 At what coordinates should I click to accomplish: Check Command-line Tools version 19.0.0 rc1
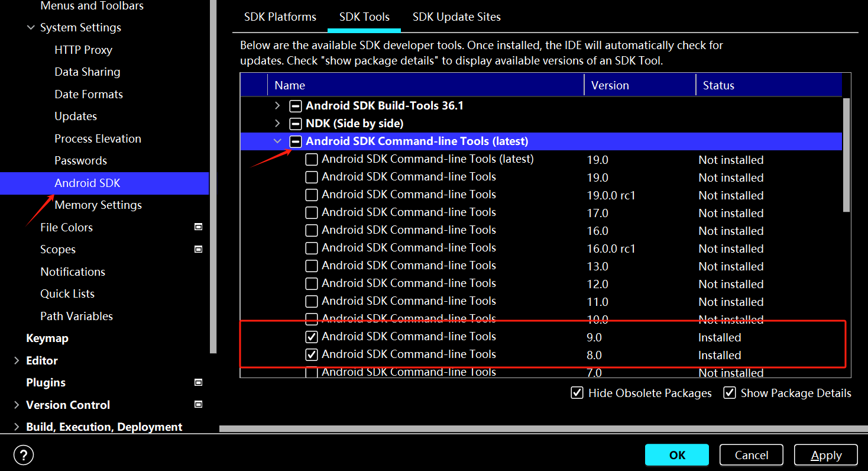(x=312, y=195)
